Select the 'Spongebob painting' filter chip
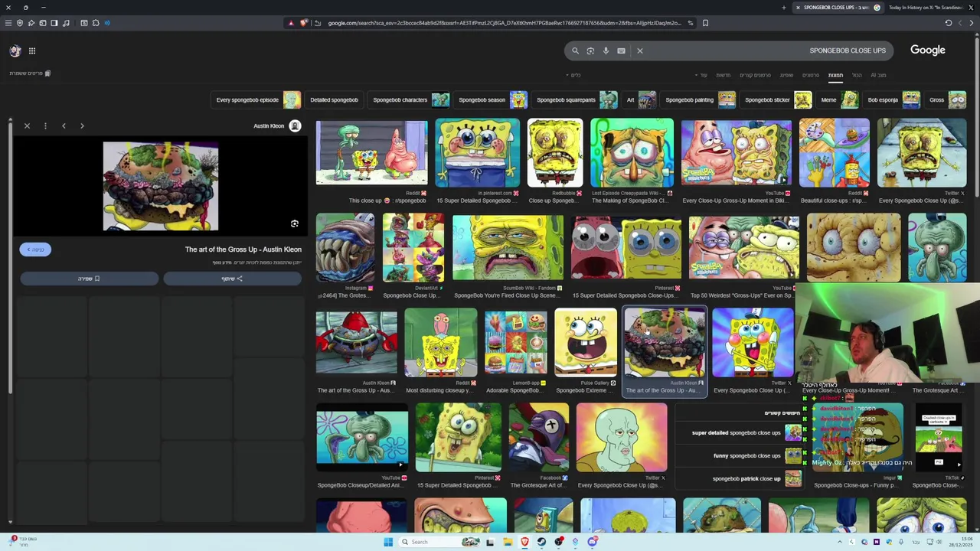The width and height of the screenshot is (980, 551). [x=699, y=99]
